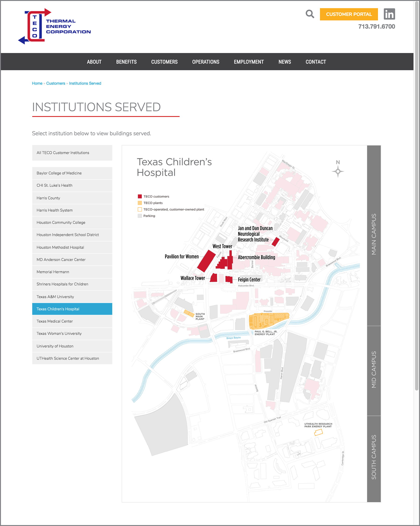Screen dimensions: 420x526
Task: Select CHI St. Luke's Health
Action: [72, 185]
